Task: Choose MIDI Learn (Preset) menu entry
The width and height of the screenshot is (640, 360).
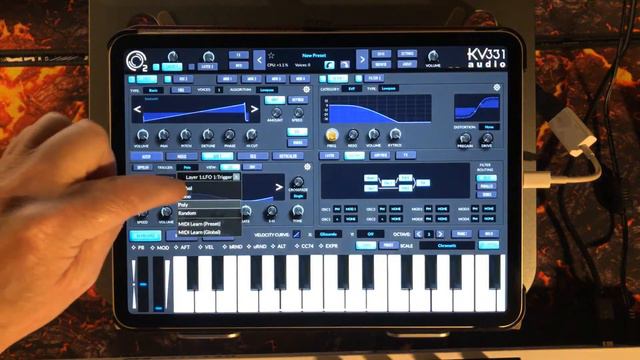Action: [209, 224]
